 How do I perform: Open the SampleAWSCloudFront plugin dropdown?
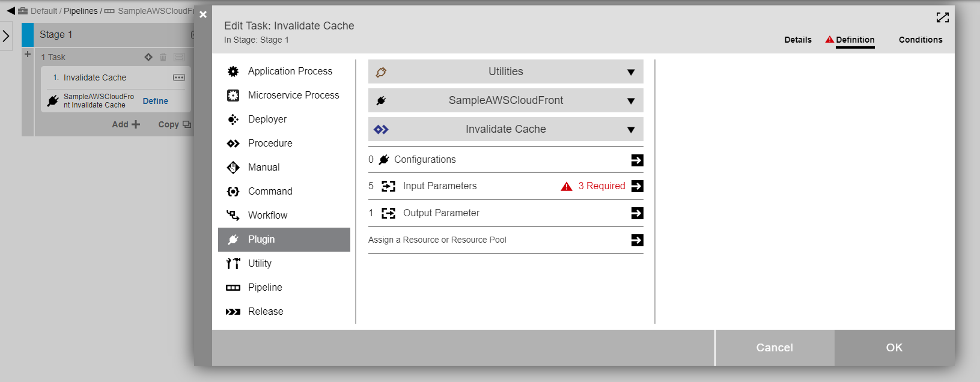(506, 100)
